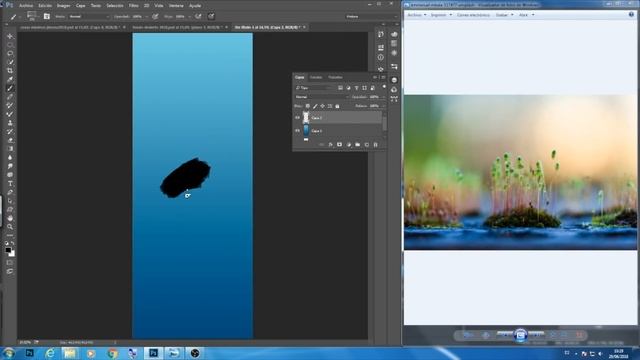
Task: Add a layer mask from Layers panel footer
Action: pyautogui.click(x=339, y=144)
